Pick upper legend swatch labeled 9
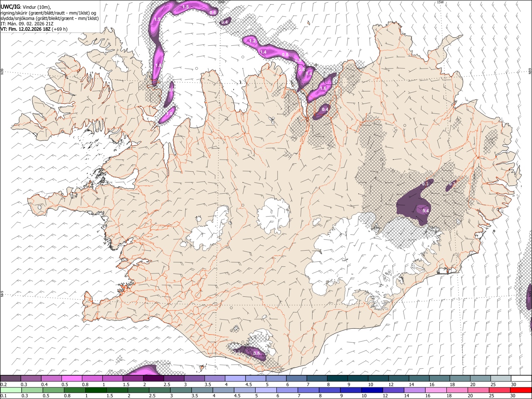The height and width of the screenshot is (399, 532). [x=358, y=379]
